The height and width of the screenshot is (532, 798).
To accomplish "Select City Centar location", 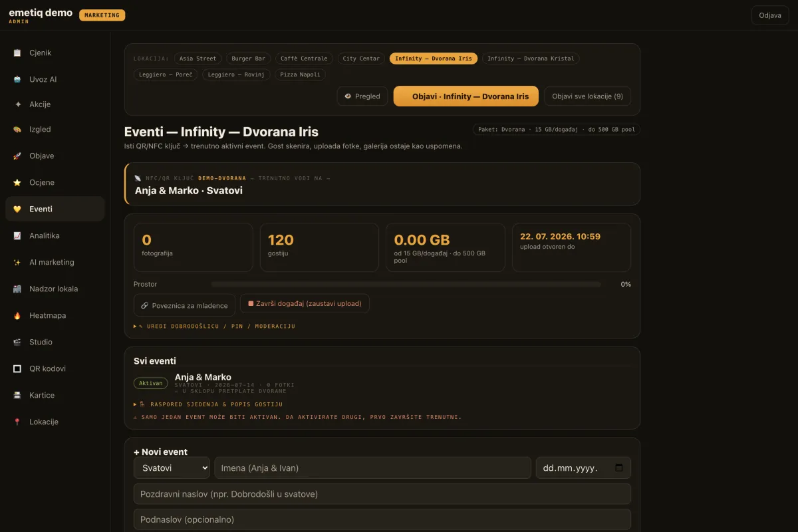I will click(361, 59).
